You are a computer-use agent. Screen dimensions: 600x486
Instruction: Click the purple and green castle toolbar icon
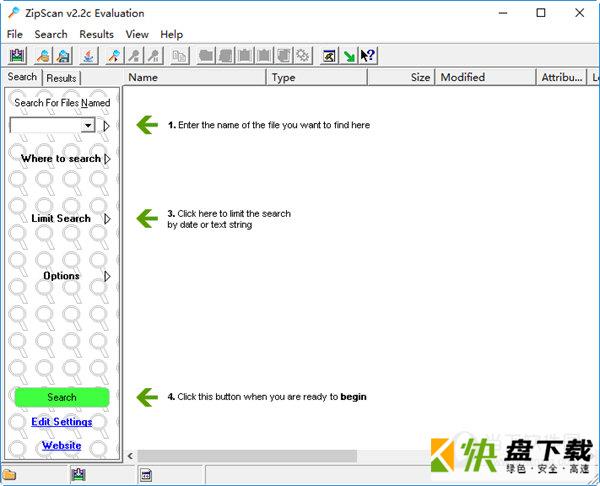tap(17, 56)
